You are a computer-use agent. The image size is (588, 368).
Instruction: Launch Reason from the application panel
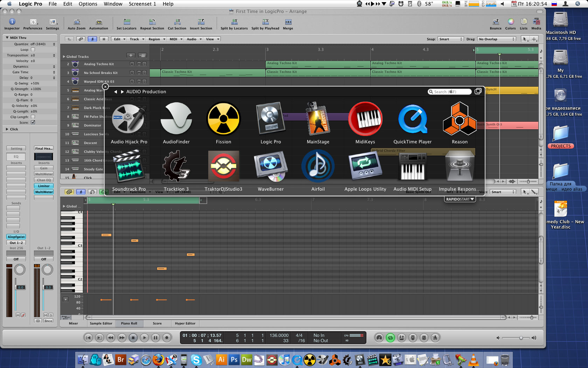[460, 118]
